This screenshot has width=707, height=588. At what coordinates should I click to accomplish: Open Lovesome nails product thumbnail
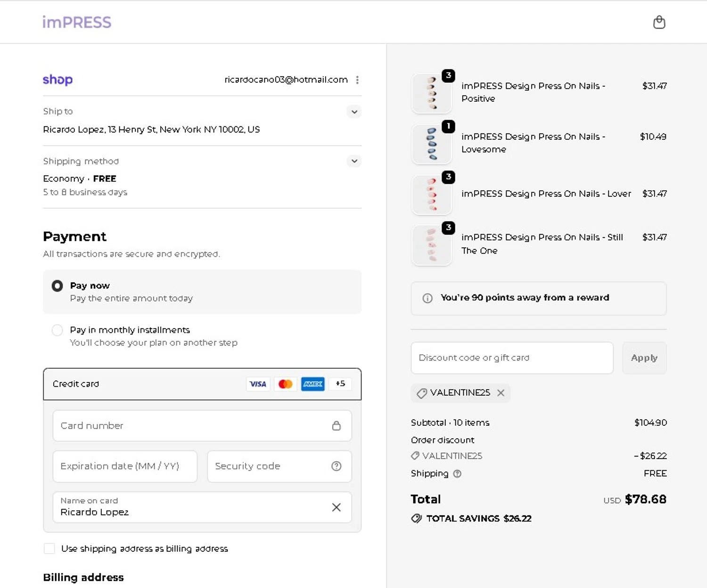point(432,144)
